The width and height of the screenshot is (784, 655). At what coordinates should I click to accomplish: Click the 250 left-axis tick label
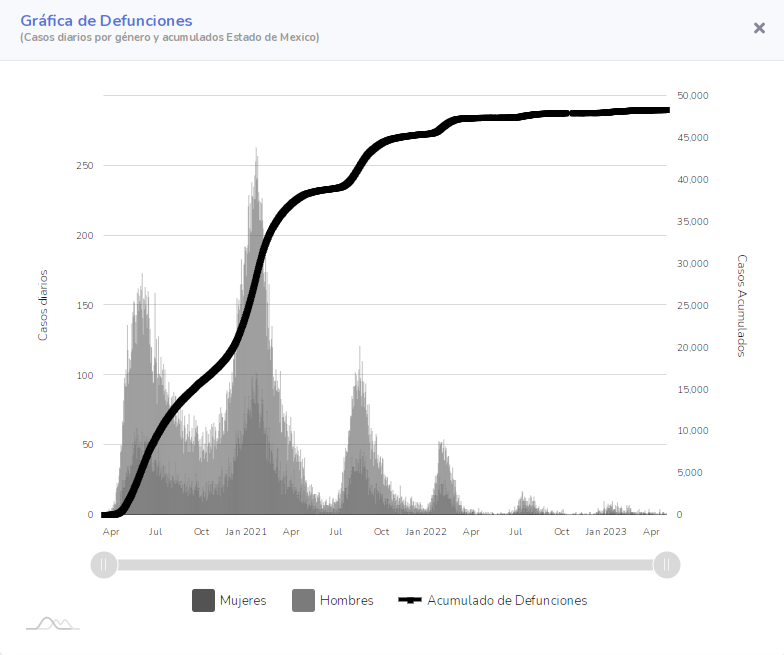[84, 166]
